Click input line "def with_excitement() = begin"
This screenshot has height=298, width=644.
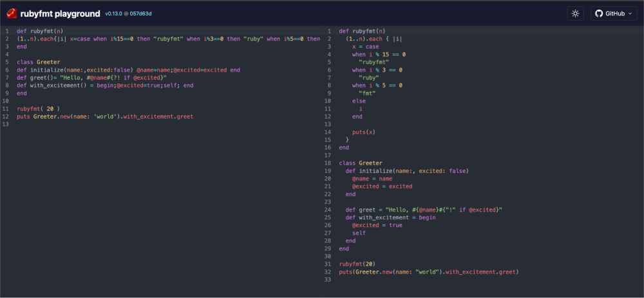(105, 86)
